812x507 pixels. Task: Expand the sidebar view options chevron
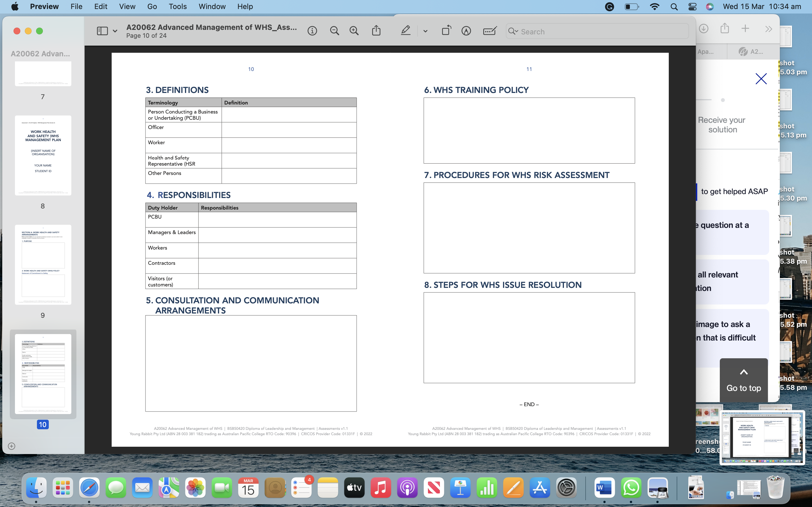click(x=115, y=31)
